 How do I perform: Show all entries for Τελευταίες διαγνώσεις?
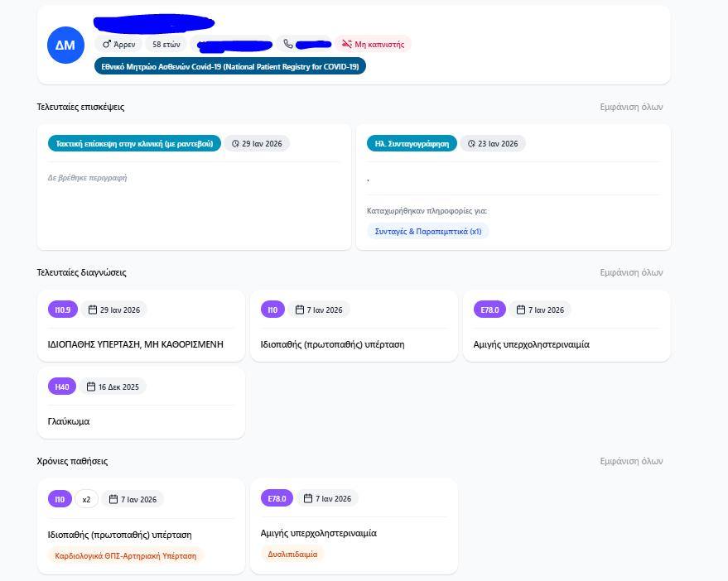pos(631,272)
